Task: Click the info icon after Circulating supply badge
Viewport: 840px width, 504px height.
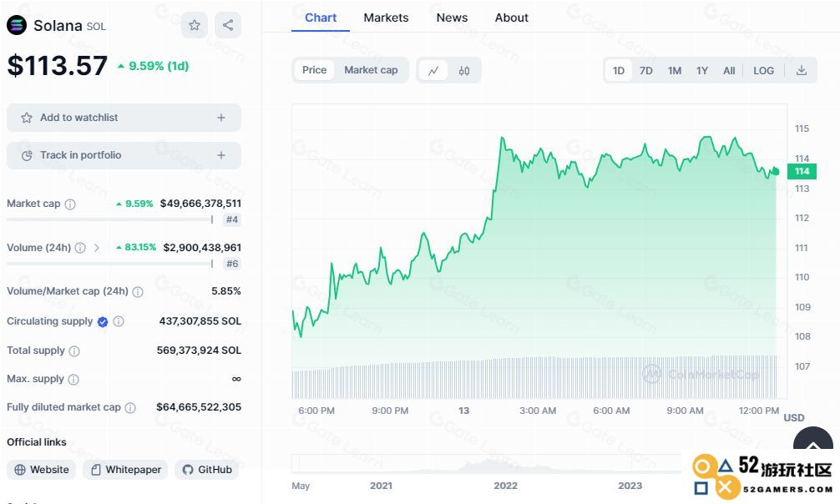Action: (x=119, y=321)
